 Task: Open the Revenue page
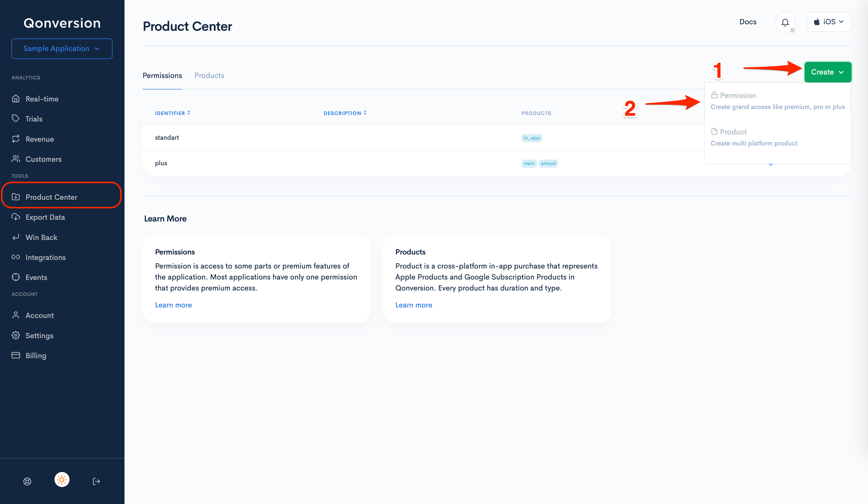pyautogui.click(x=39, y=139)
